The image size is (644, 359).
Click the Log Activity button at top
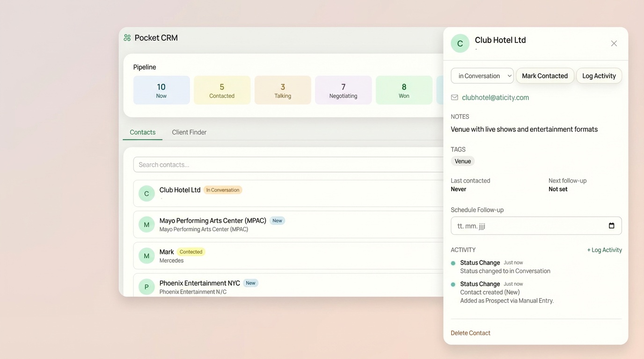[x=599, y=76]
